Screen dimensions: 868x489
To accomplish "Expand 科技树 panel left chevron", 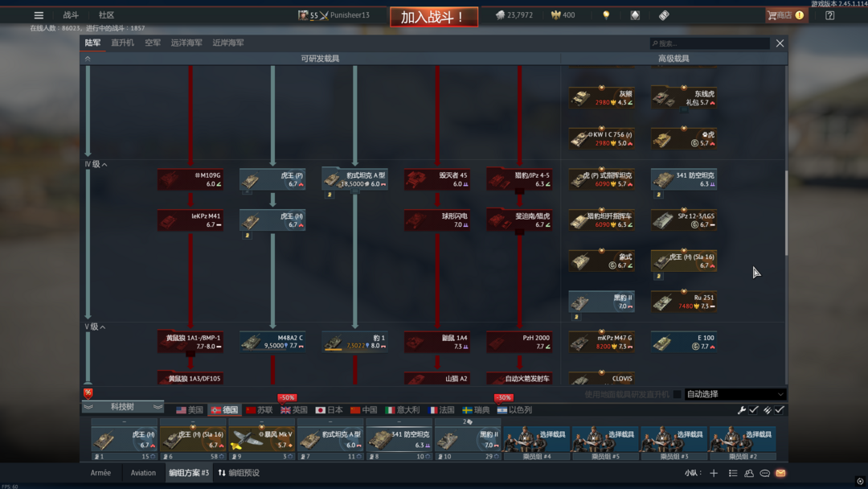I will pyautogui.click(x=88, y=407).
